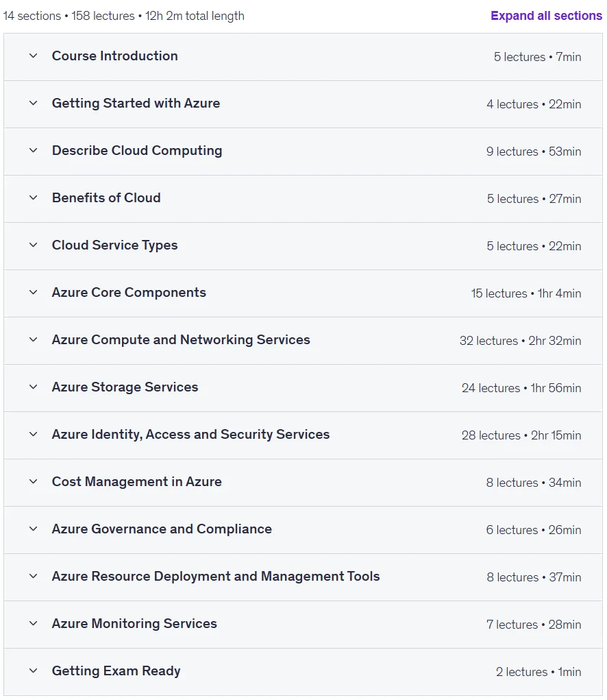Expand Azure Resource Deployment and Management chevron
This screenshot has height=700, width=607.
[33, 577]
